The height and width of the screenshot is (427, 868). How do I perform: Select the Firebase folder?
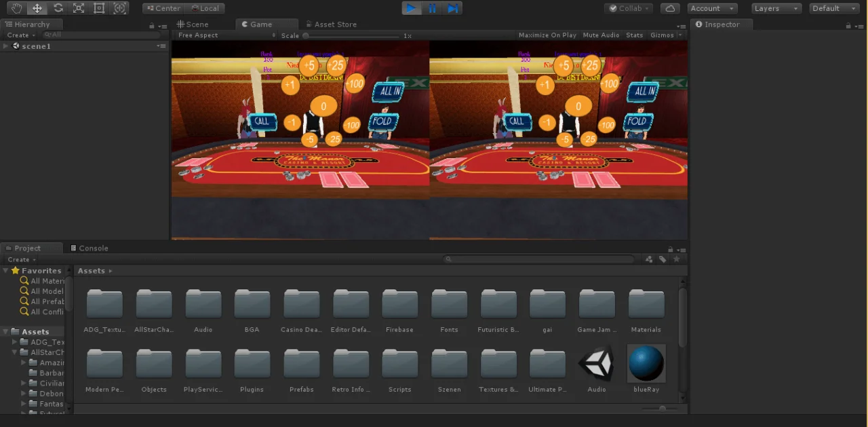(x=399, y=312)
